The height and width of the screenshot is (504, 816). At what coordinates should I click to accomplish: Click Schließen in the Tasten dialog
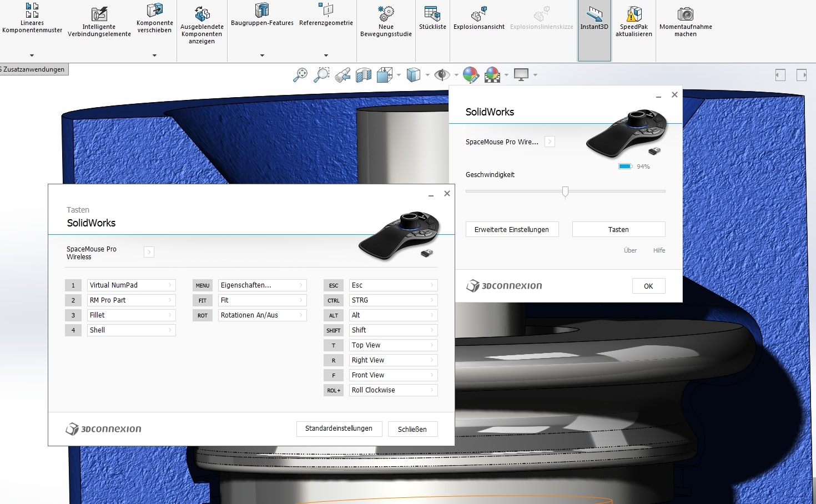click(412, 429)
